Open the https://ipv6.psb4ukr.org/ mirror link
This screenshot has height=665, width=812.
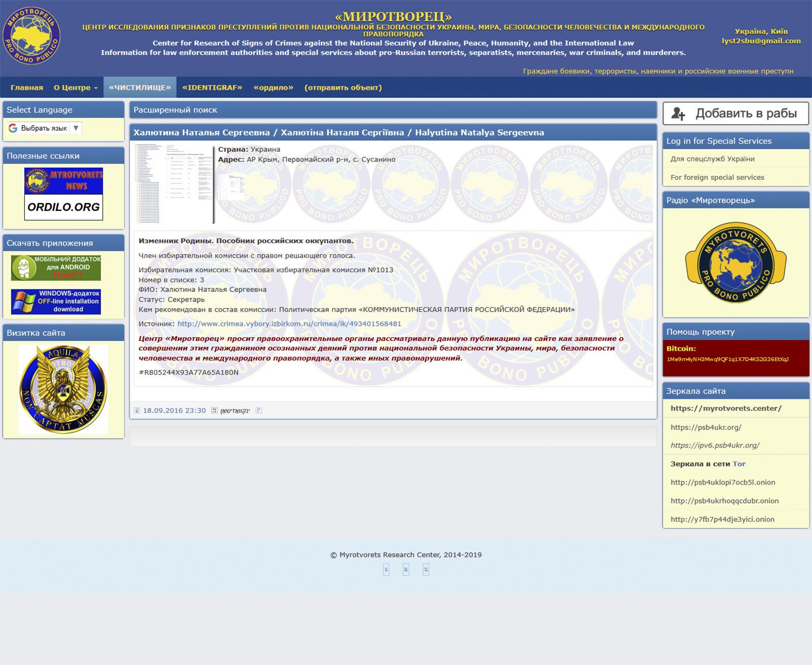point(715,445)
